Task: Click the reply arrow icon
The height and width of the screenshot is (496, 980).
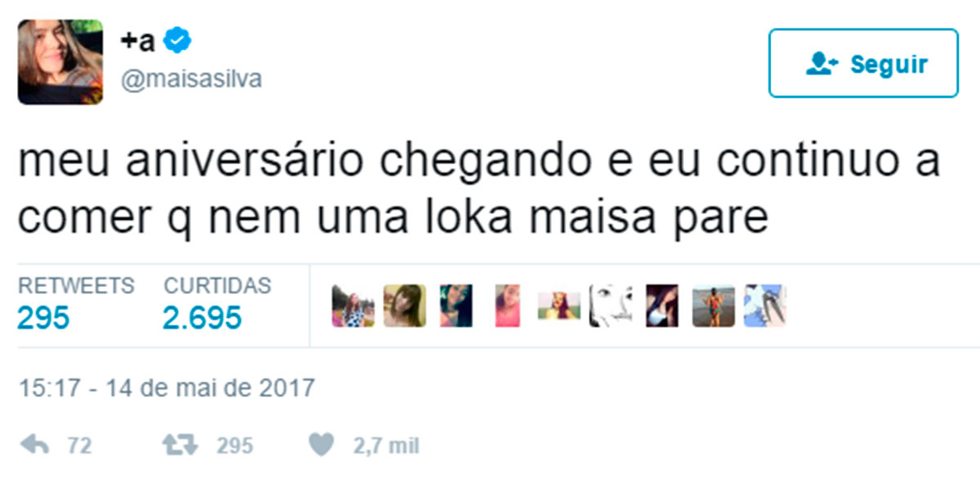Action: [34, 445]
